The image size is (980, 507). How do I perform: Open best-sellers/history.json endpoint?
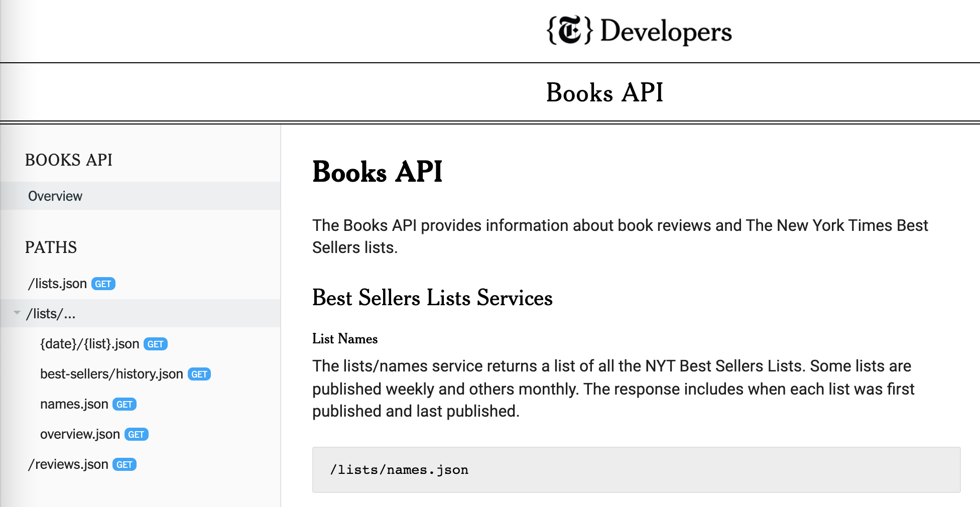tap(111, 374)
